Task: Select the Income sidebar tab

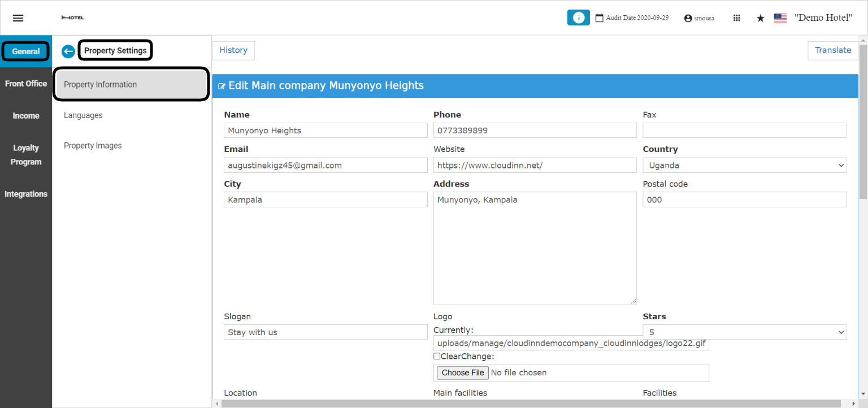Action: click(26, 116)
